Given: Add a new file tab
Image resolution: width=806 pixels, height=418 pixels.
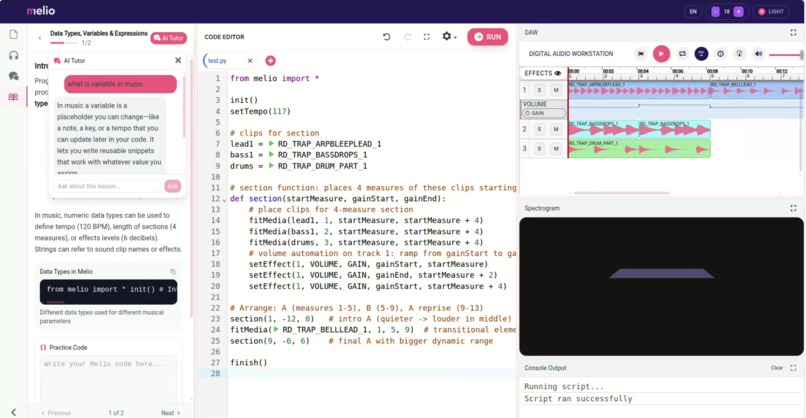Looking at the screenshot, I should [x=270, y=61].
